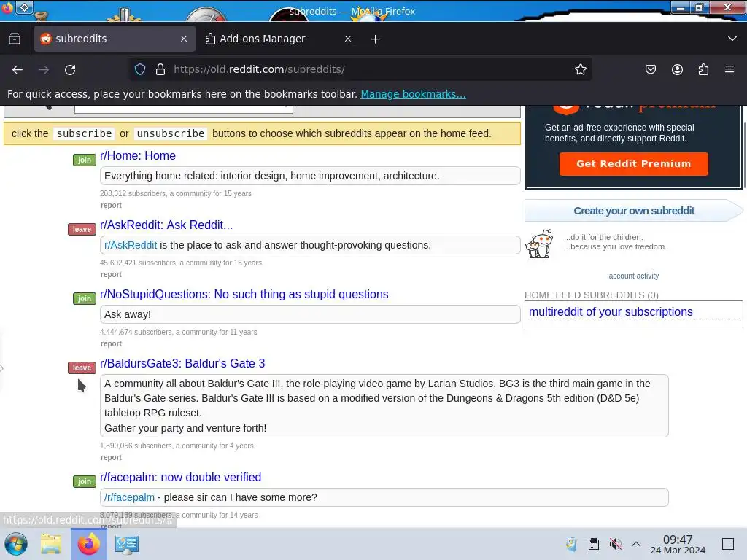Close the Add-ons Manager tab

pos(348,39)
